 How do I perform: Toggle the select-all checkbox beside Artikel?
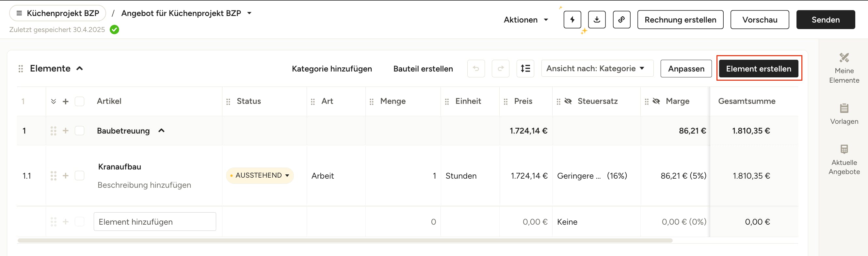tap(80, 102)
